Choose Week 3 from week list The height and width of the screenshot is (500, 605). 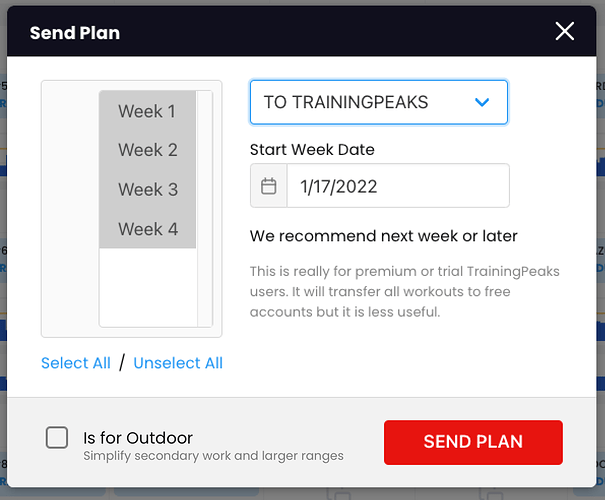point(147,189)
